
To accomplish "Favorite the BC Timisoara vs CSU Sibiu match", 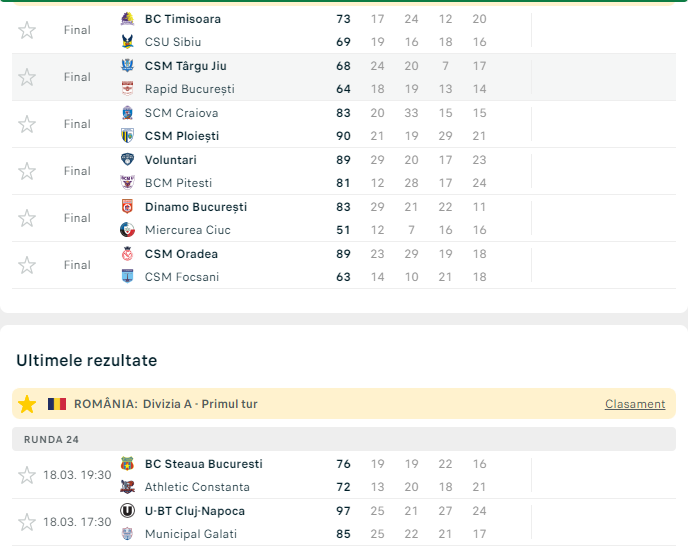I will click(27, 30).
